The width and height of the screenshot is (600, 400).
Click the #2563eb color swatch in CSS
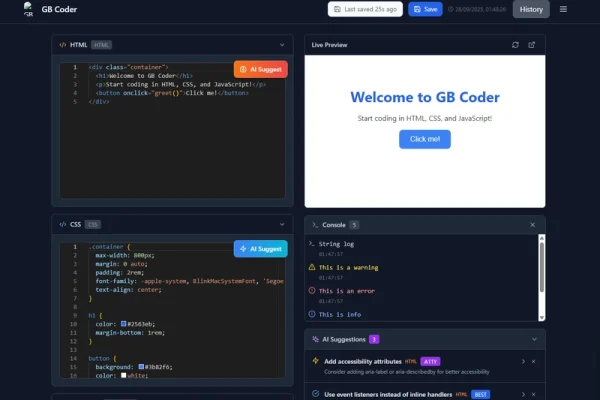click(122, 324)
